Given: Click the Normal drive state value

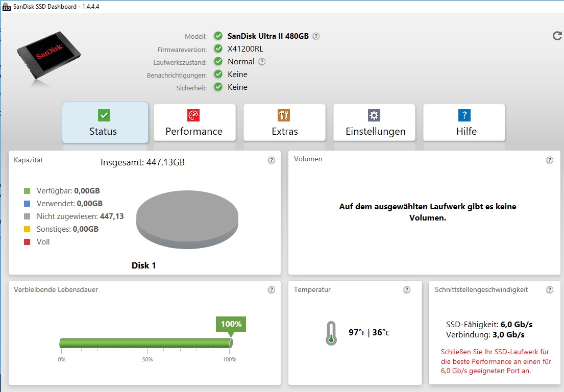Looking at the screenshot, I should pyautogui.click(x=241, y=61).
